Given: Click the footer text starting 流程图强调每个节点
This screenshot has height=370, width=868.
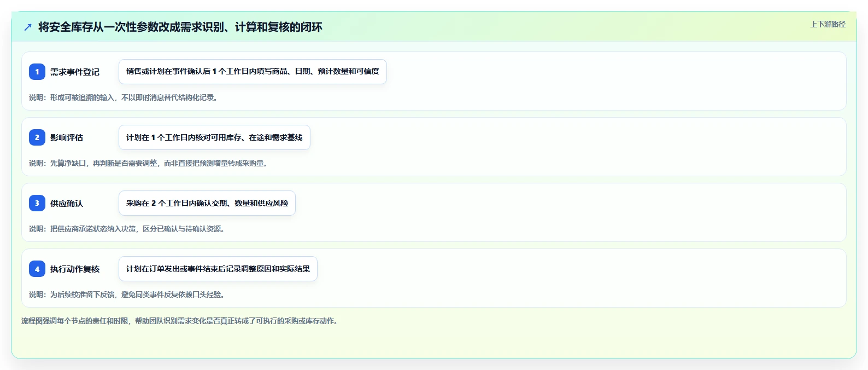Looking at the screenshot, I should 181,321.
